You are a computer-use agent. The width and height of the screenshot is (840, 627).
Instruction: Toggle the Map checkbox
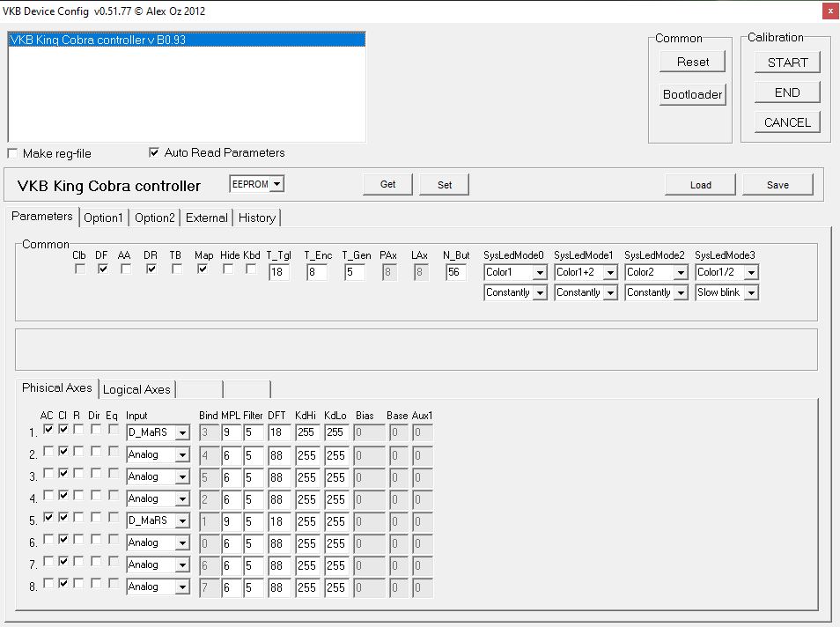[x=203, y=269]
